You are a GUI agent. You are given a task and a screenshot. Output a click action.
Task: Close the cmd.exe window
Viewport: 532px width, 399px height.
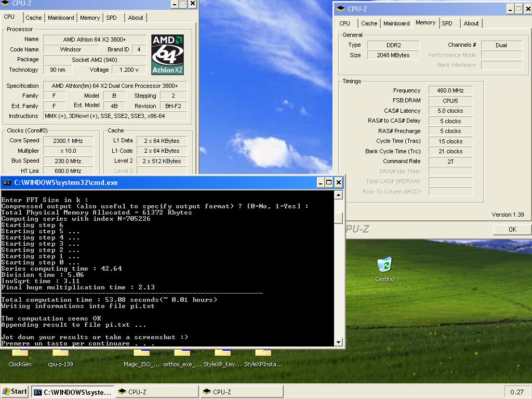click(338, 182)
